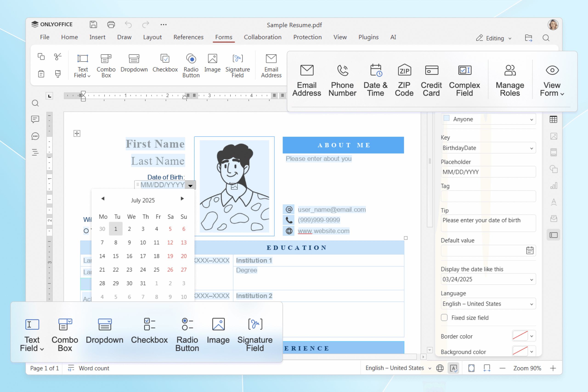Switch to the Protection tab
This screenshot has height=392, width=588.
[307, 37]
